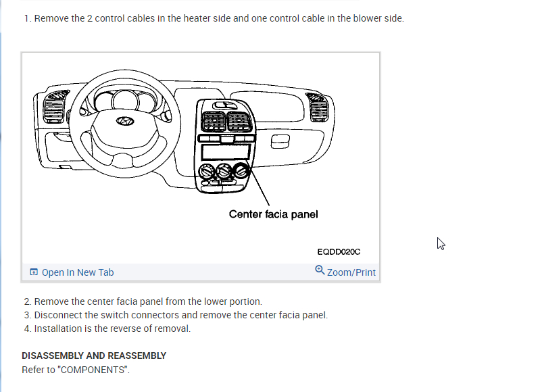Click the DISASSEMBLY AND REASSEMBLY heading
This screenshot has height=392, width=542.
[94, 356]
